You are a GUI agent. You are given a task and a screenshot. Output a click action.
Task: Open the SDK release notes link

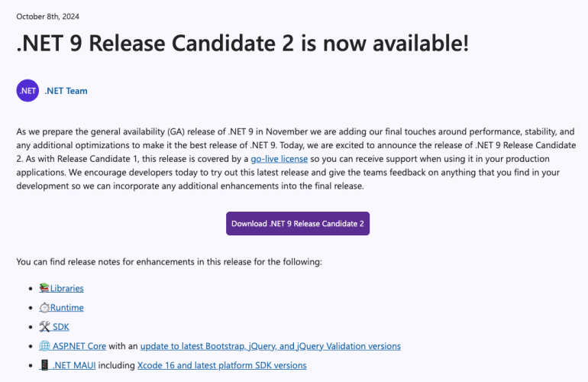click(x=61, y=327)
